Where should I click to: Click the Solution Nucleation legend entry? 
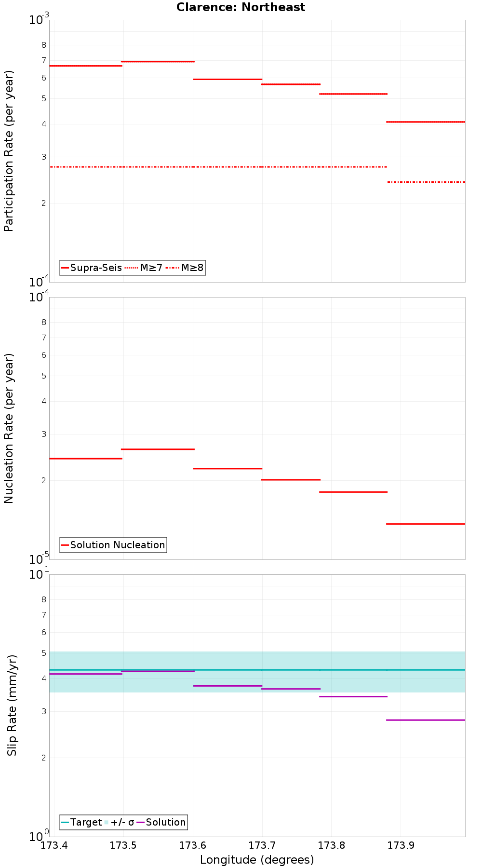coord(113,545)
